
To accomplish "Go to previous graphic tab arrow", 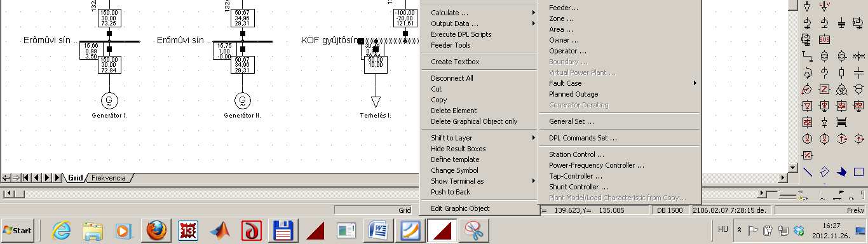I will coord(37,177).
